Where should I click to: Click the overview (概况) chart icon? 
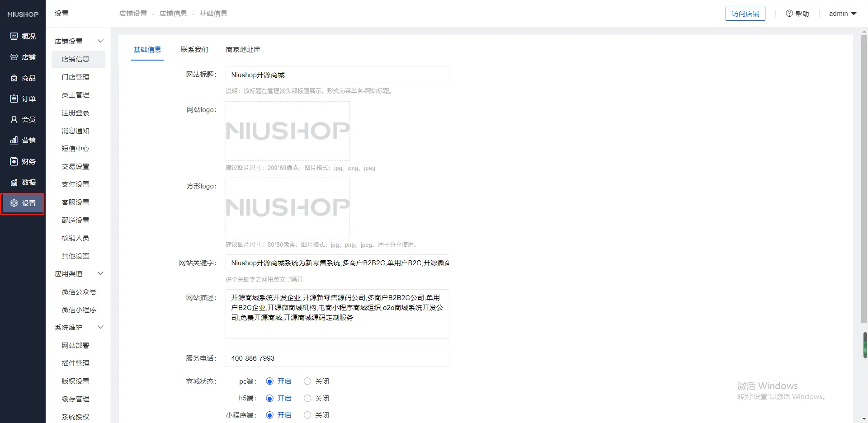(14, 36)
